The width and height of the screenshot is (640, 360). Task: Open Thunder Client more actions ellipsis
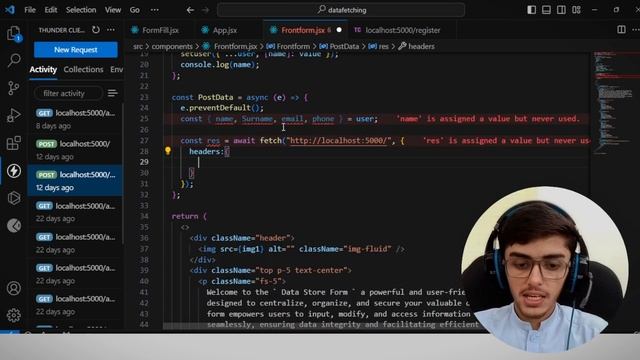point(111,30)
